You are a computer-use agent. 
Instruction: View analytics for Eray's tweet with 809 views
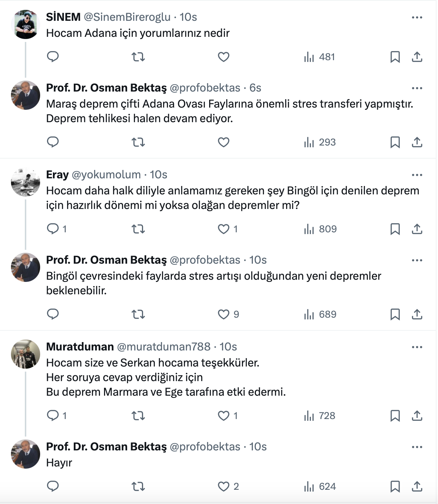[320, 229]
